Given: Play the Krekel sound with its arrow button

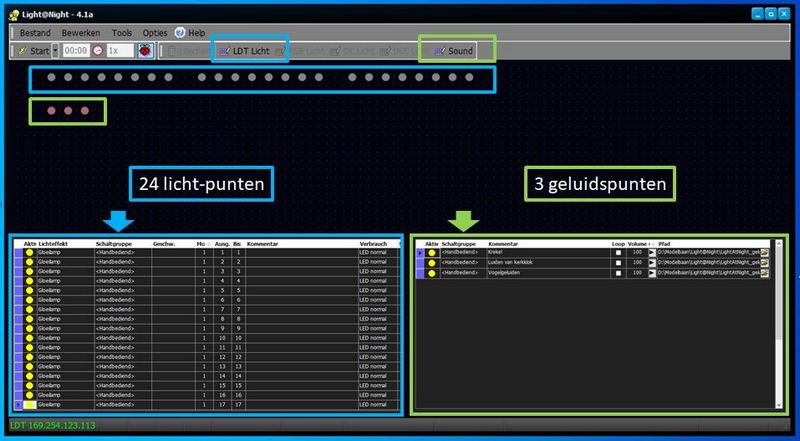Looking at the screenshot, I should point(652,253).
